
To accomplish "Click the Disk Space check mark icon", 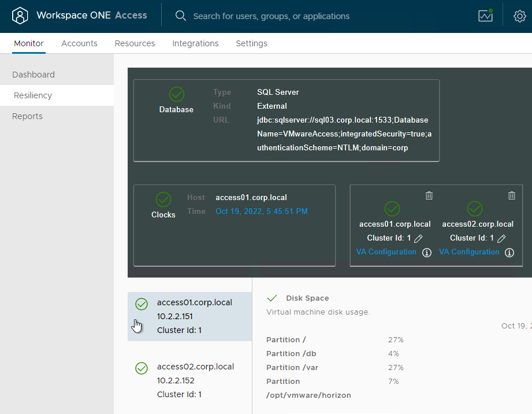I will point(272,298).
